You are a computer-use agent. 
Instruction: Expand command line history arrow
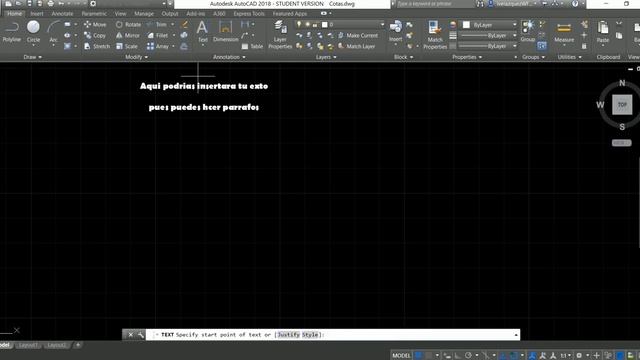[516, 335]
